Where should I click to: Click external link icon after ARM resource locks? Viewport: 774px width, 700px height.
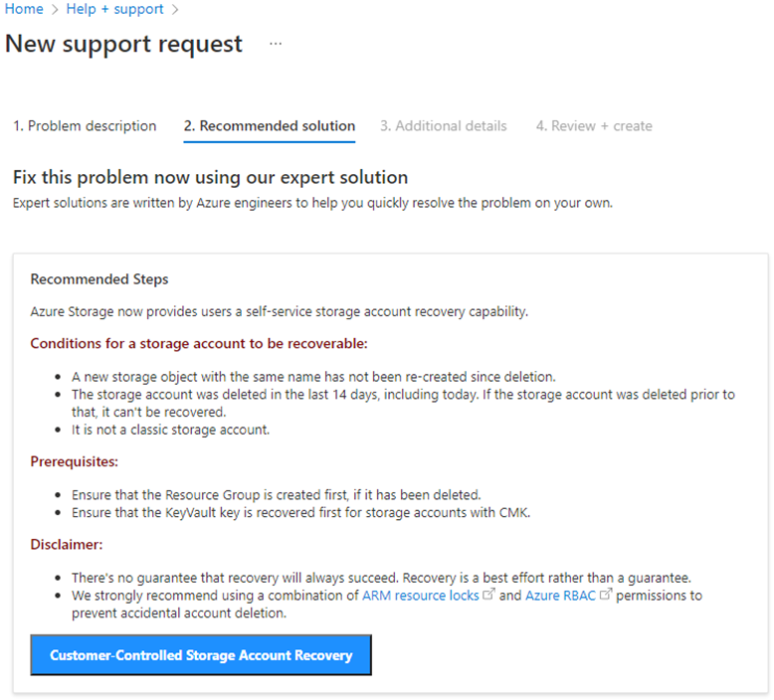point(488,594)
